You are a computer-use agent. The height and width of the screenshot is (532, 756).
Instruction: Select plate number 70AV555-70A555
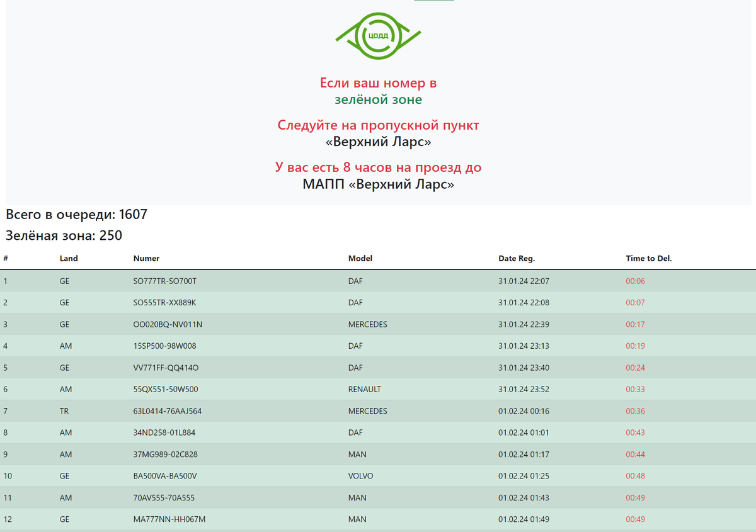point(164,498)
